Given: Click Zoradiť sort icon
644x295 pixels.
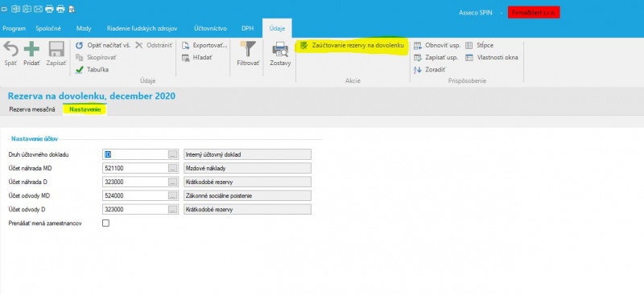Looking at the screenshot, I should [430, 70].
